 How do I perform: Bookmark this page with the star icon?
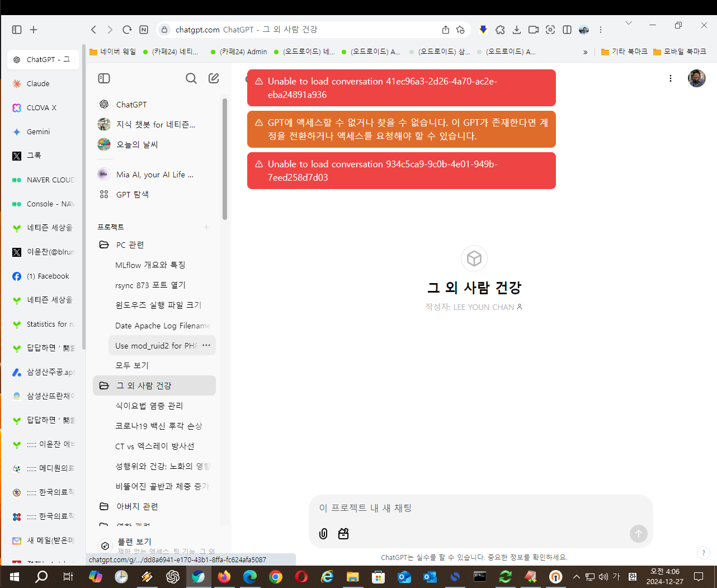(460, 30)
